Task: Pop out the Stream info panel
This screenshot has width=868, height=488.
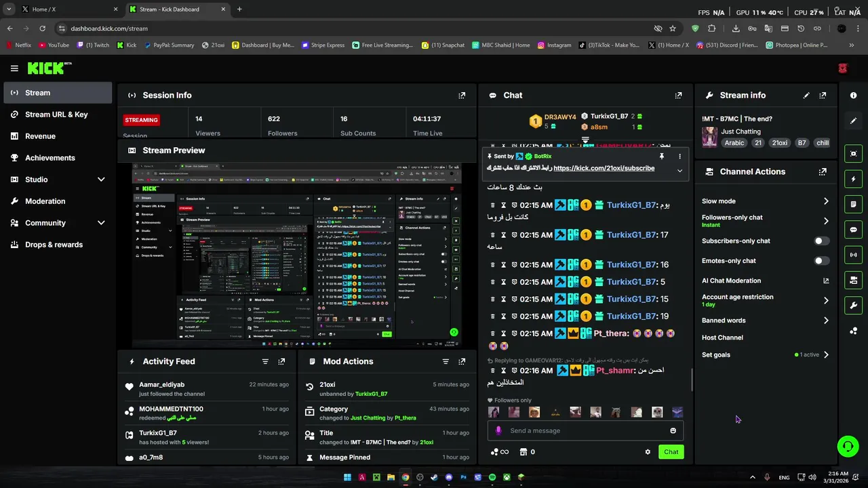Action: 823,96
